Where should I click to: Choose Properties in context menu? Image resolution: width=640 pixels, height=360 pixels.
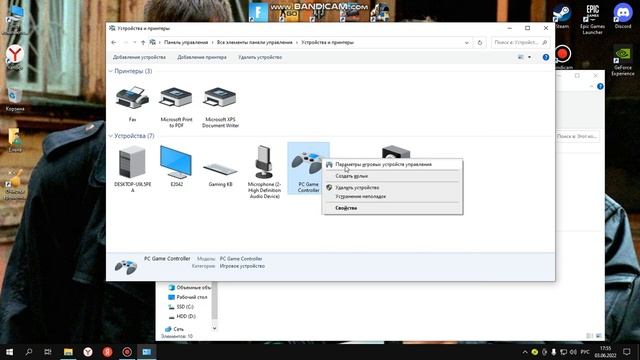point(392,208)
